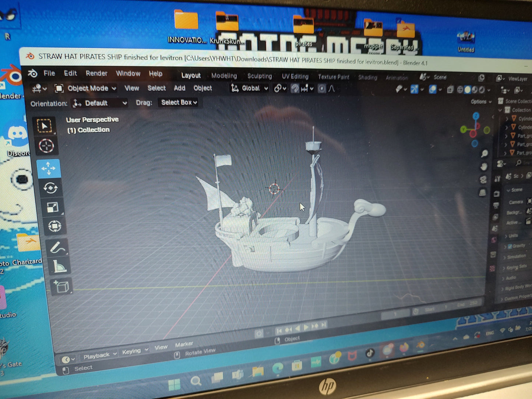Open the Orientation Default dropdown

99,103
